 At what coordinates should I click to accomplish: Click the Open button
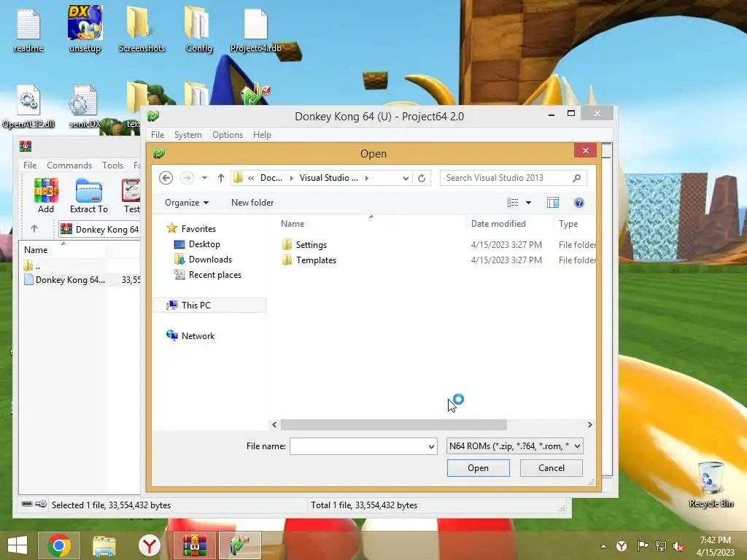coord(478,468)
